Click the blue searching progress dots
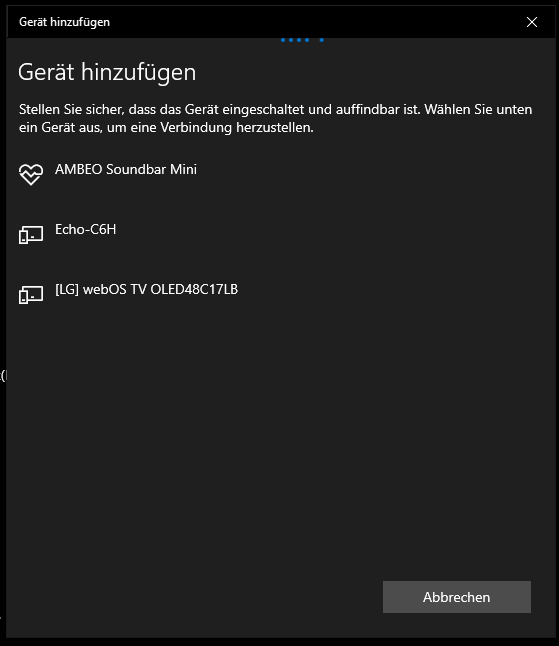Screen dimensions: 559x646 [x=302, y=40]
